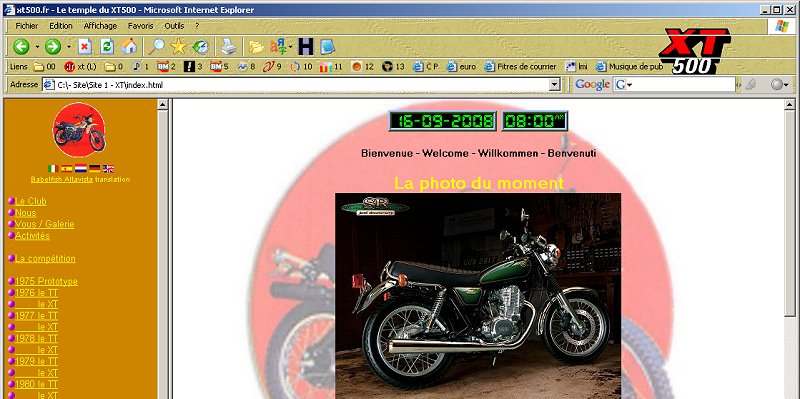The height and width of the screenshot is (399, 800).
Task: Click the translate text toolbar icon
Action: click(278, 47)
